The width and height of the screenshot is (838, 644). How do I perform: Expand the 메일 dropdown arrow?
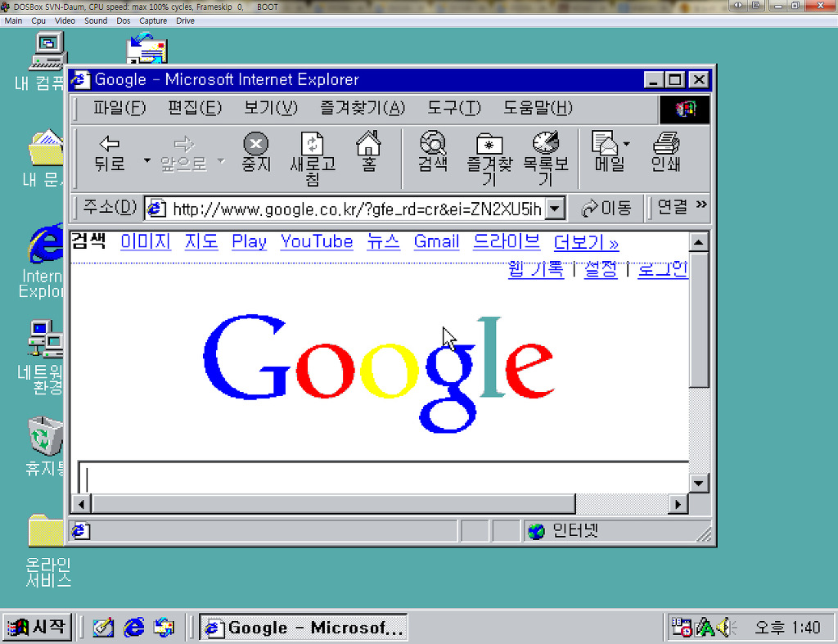(627, 144)
